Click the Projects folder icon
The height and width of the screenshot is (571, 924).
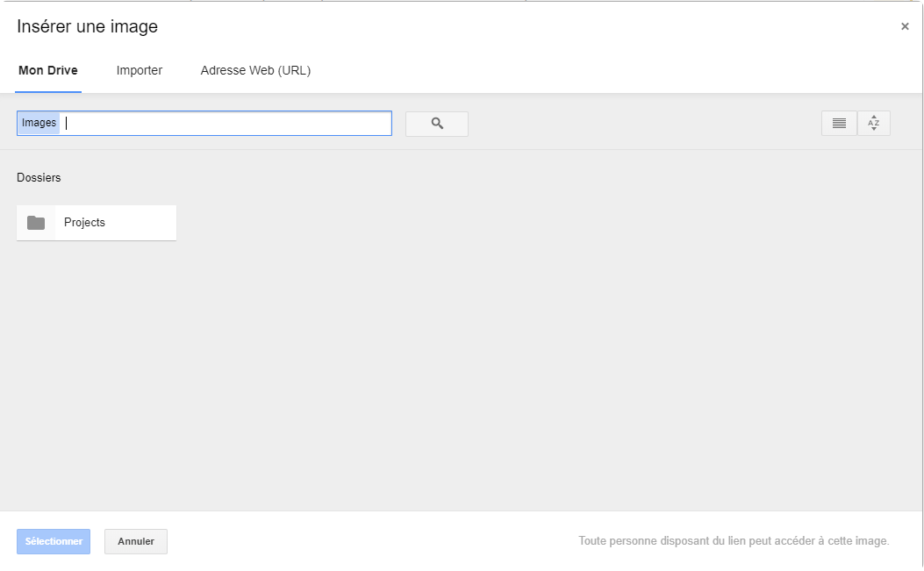click(x=36, y=223)
